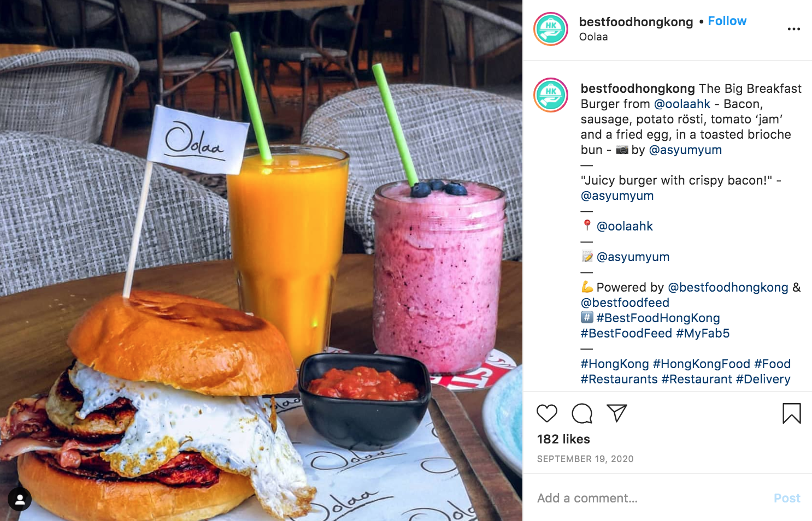812x521 pixels.
Task: Open the @asyumyum photo credit link
Action: 685,150
